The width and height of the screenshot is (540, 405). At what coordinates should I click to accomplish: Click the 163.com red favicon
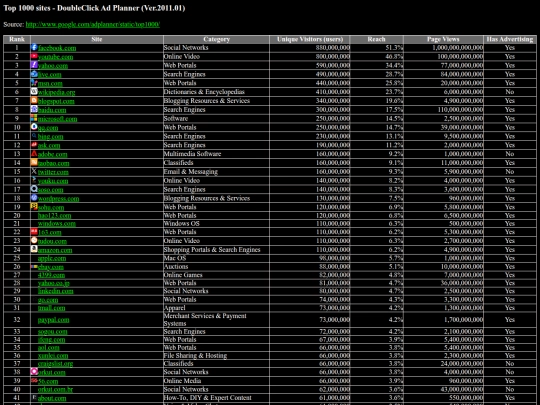[34, 231]
